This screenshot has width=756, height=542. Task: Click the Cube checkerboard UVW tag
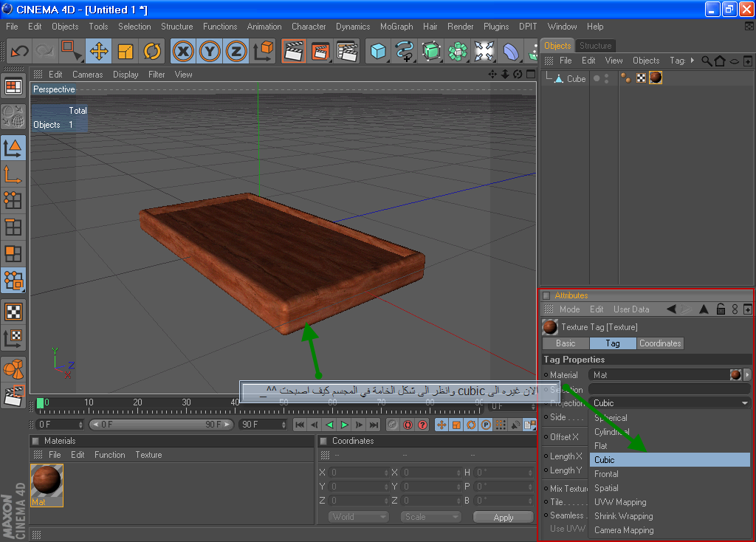point(641,78)
